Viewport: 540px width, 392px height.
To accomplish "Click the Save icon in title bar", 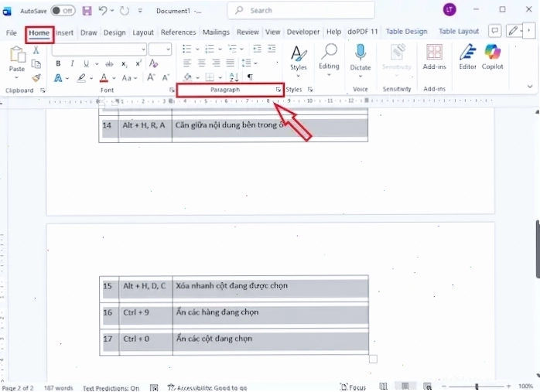I will click(87, 11).
